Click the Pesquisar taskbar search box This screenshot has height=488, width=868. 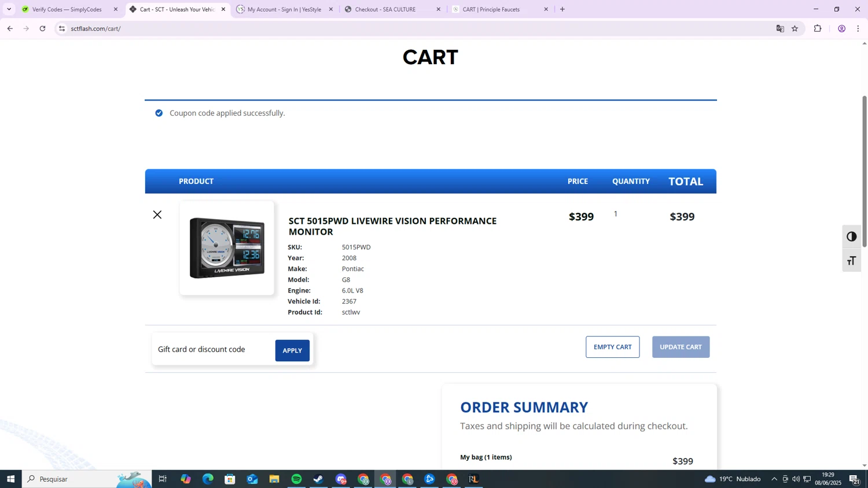[87, 479]
